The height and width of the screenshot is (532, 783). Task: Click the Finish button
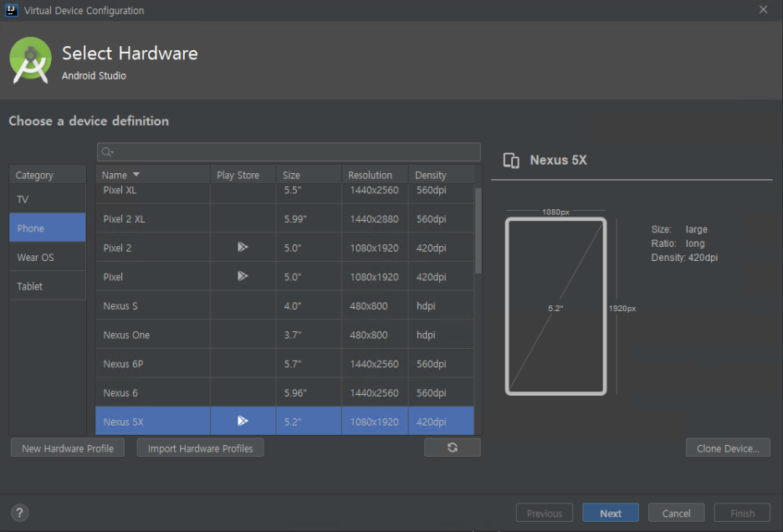point(742,513)
